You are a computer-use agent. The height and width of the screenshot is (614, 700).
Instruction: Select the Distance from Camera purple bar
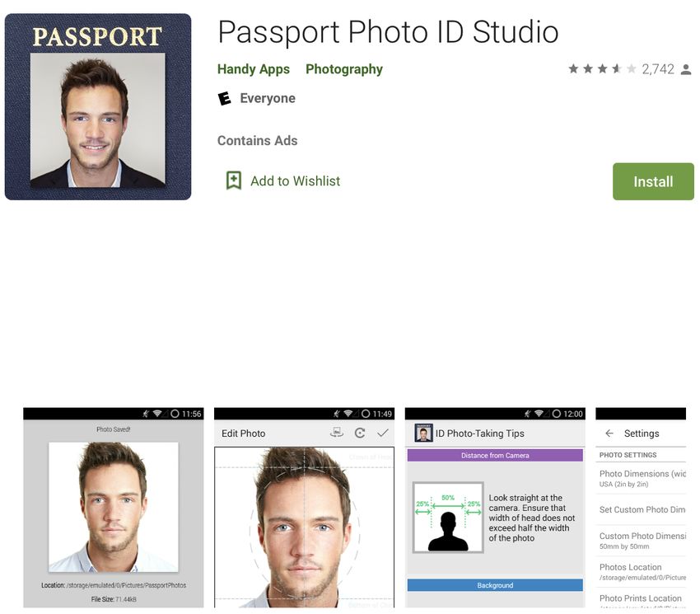495,456
